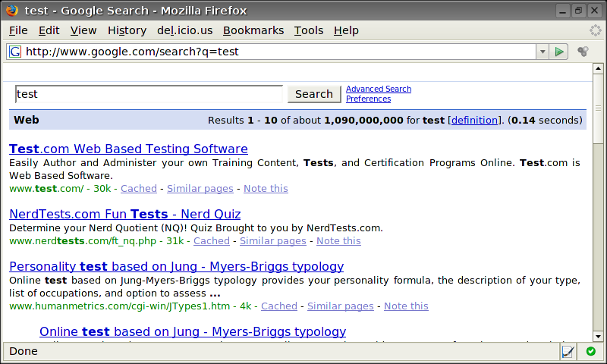Click the green Go arrow button
The width and height of the screenshot is (607, 364).
pos(559,52)
